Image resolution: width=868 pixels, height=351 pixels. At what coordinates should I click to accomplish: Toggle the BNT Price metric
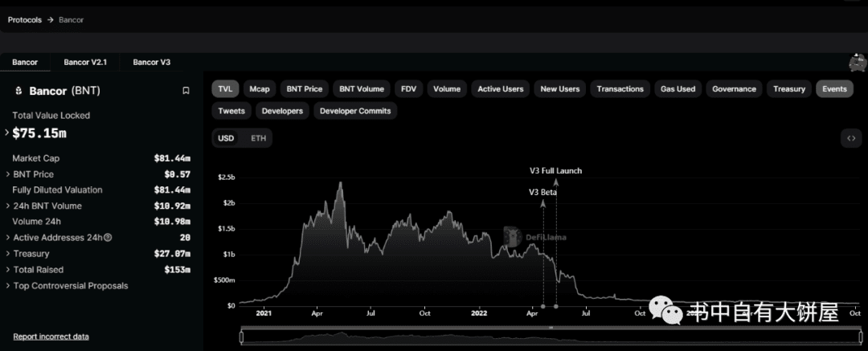305,88
